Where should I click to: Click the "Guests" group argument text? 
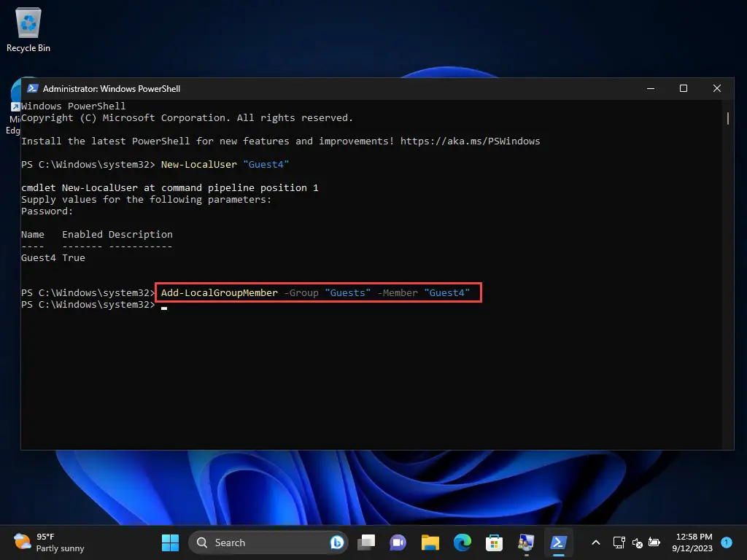[x=348, y=293]
